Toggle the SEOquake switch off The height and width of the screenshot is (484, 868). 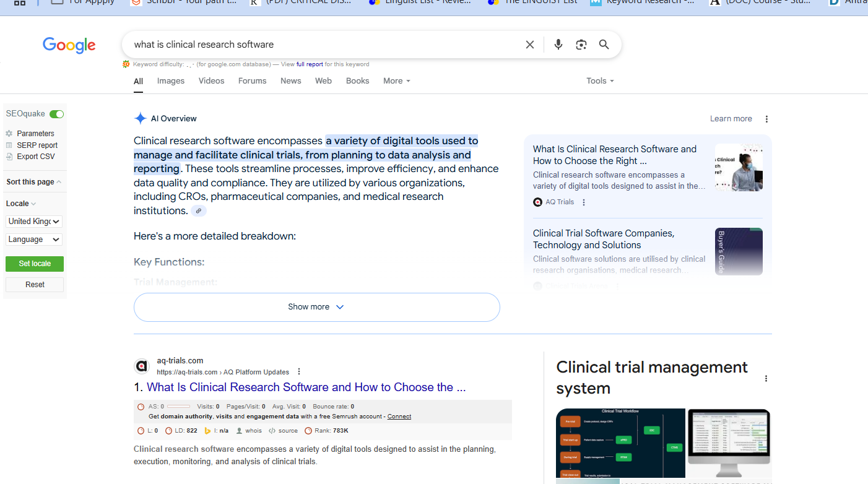[x=57, y=114]
